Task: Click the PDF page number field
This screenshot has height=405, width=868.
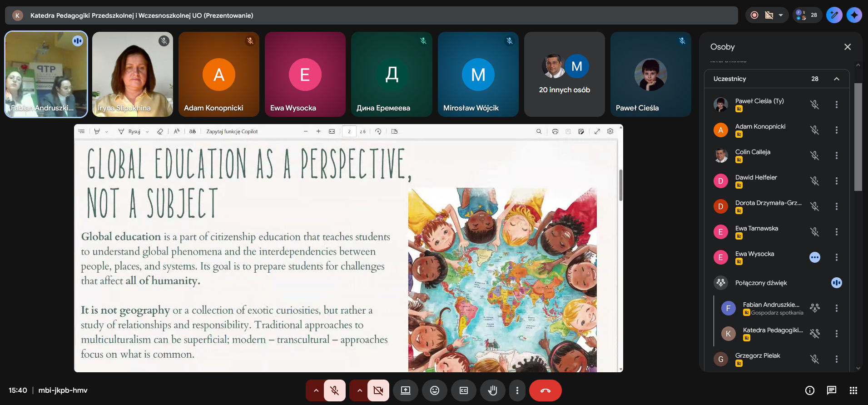Action: (349, 131)
